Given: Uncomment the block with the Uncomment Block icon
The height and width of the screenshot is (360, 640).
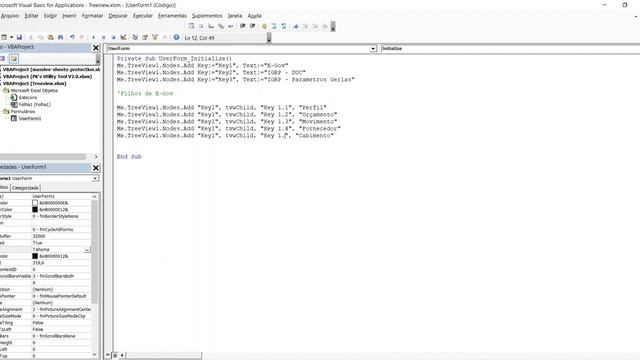Looking at the screenshot, I should click(x=284, y=26).
